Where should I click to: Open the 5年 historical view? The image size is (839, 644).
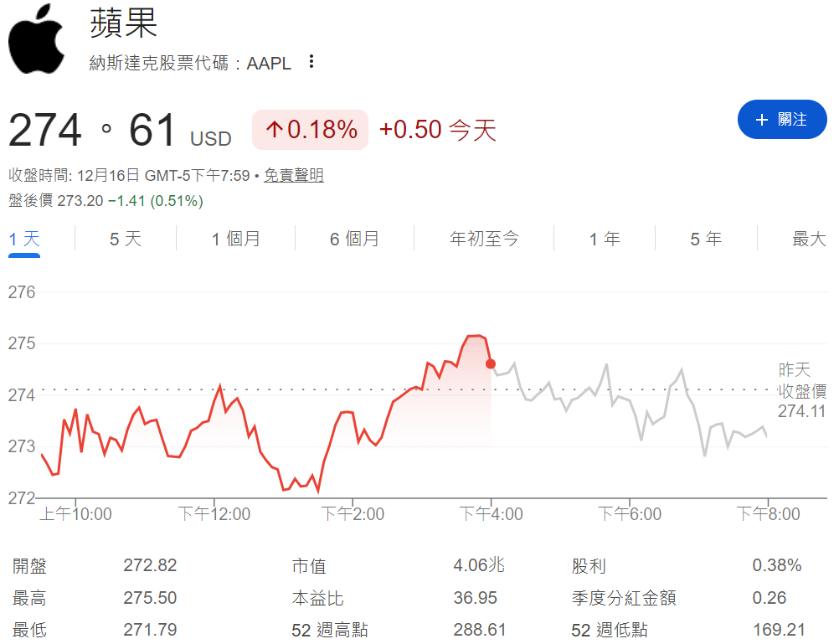click(706, 238)
